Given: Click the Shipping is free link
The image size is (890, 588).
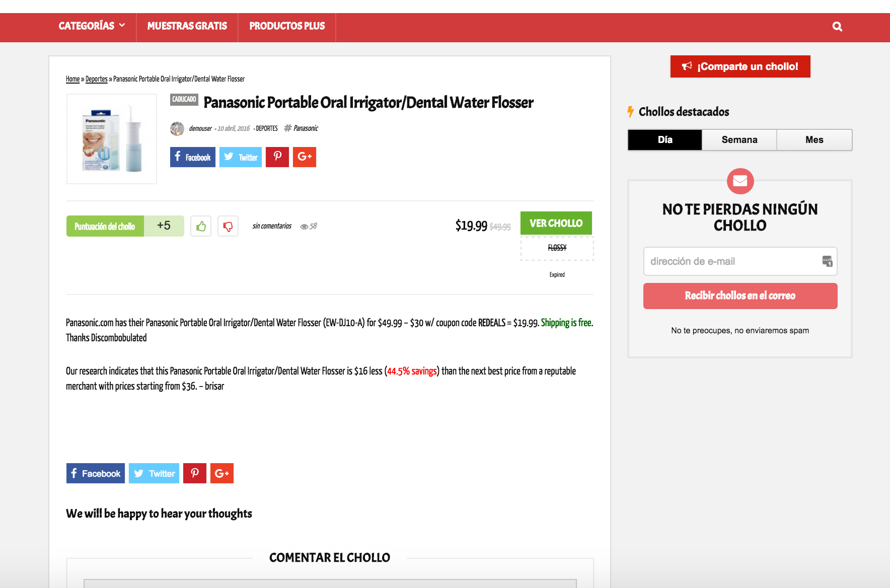Looking at the screenshot, I should click(x=566, y=323).
